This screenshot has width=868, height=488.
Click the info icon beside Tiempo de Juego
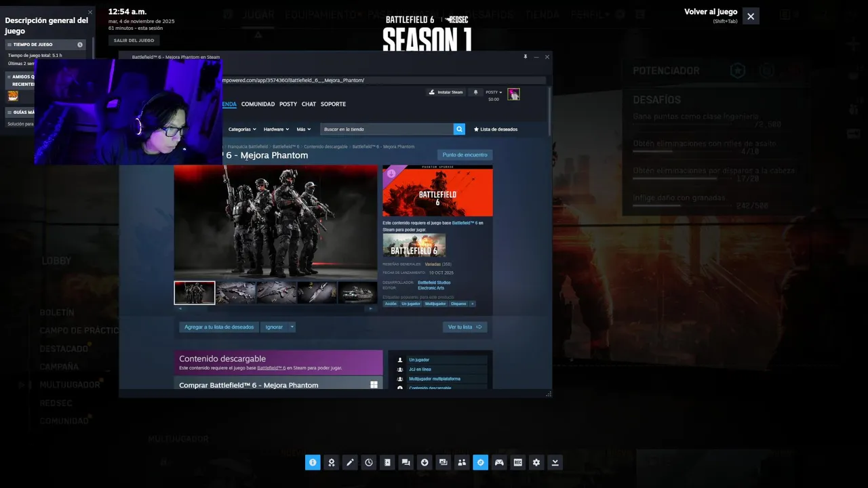(x=80, y=45)
